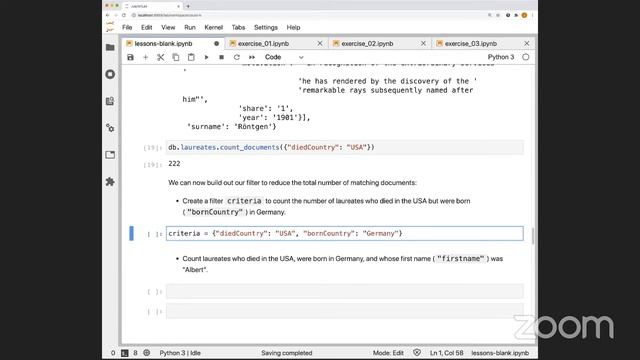Open the Run menu
This screenshot has width=640, height=360.
click(x=190, y=27)
